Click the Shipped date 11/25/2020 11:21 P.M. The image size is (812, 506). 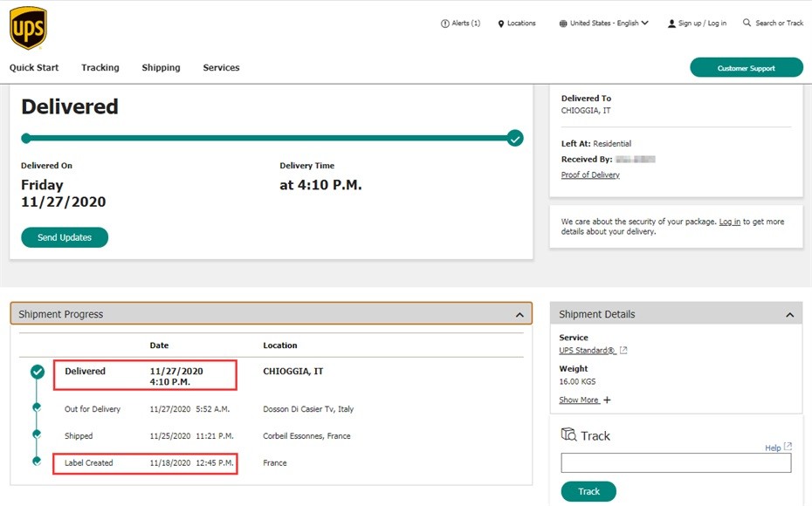pos(191,436)
